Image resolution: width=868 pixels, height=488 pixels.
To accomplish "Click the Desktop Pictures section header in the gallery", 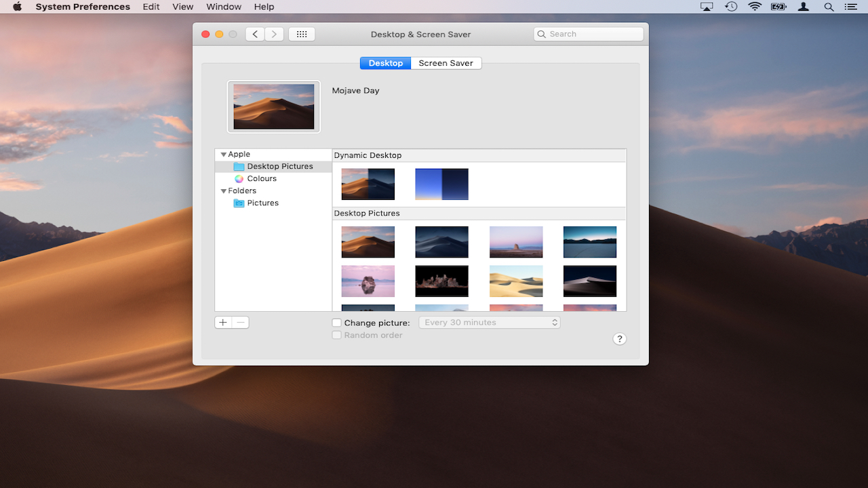I will pyautogui.click(x=367, y=213).
